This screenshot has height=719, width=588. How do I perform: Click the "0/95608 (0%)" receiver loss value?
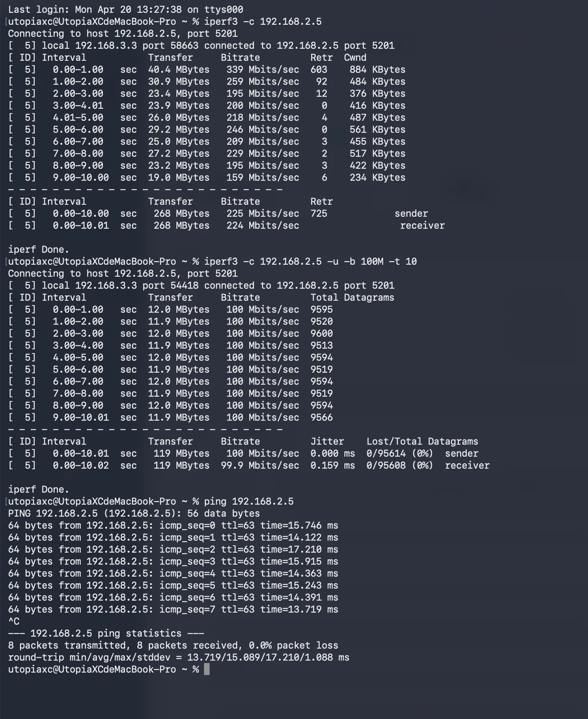pyautogui.click(x=400, y=465)
